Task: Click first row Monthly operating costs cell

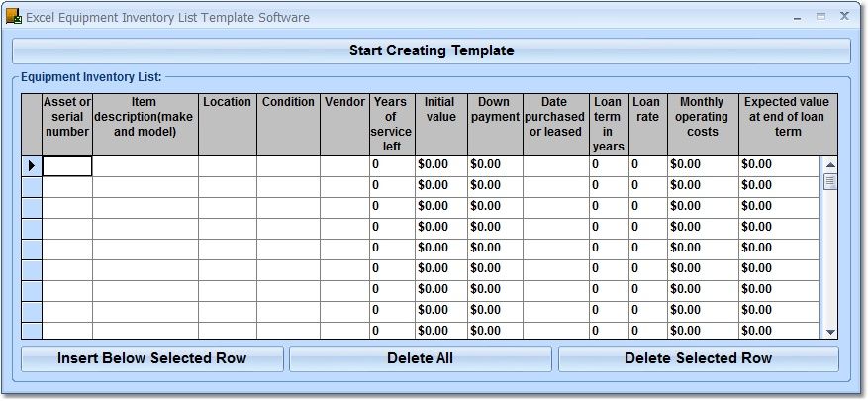Action: [x=703, y=166]
